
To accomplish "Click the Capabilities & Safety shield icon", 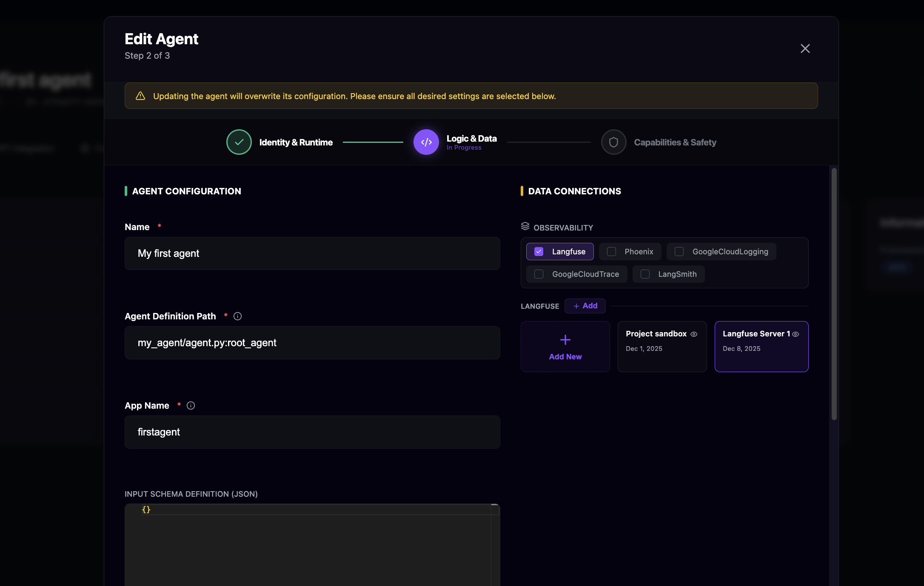I will point(613,142).
